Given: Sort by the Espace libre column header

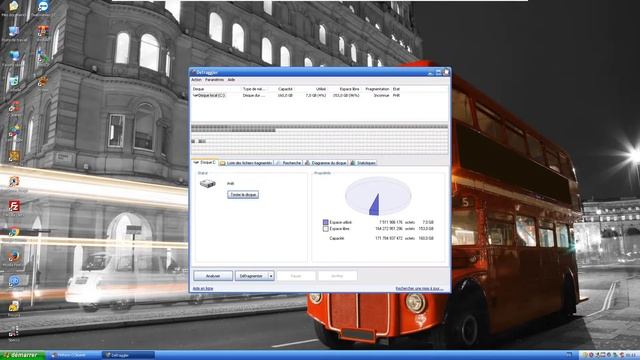Looking at the screenshot, I should tap(349, 89).
